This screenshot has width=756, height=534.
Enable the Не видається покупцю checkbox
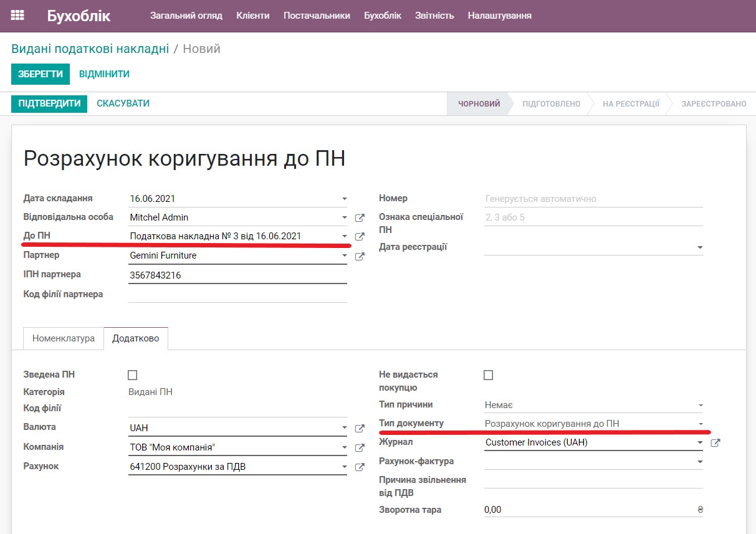click(489, 374)
